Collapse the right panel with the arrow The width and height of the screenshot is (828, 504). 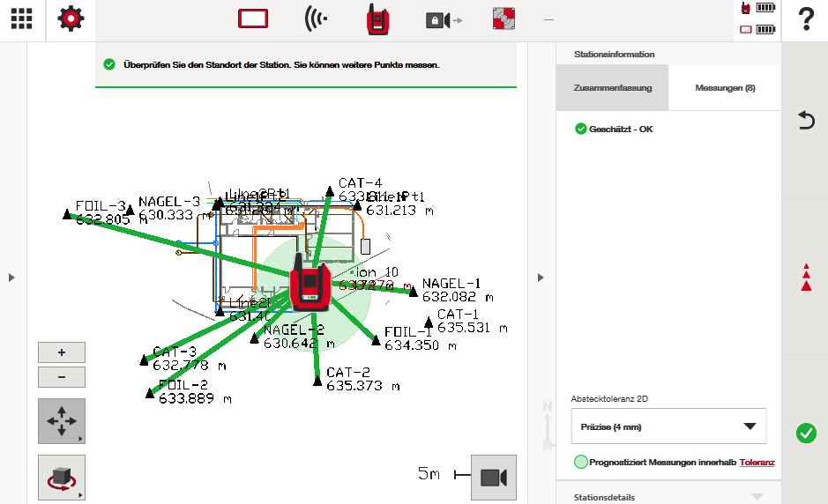click(541, 278)
